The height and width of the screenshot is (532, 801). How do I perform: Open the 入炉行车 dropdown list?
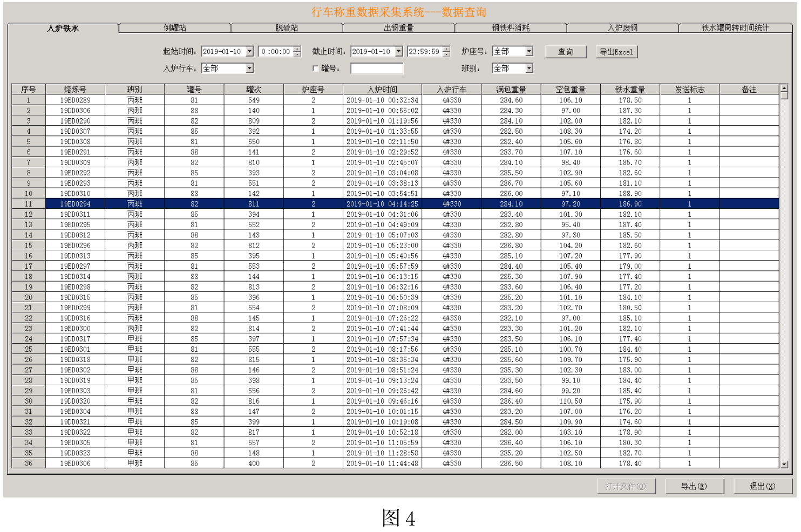[249, 69]
